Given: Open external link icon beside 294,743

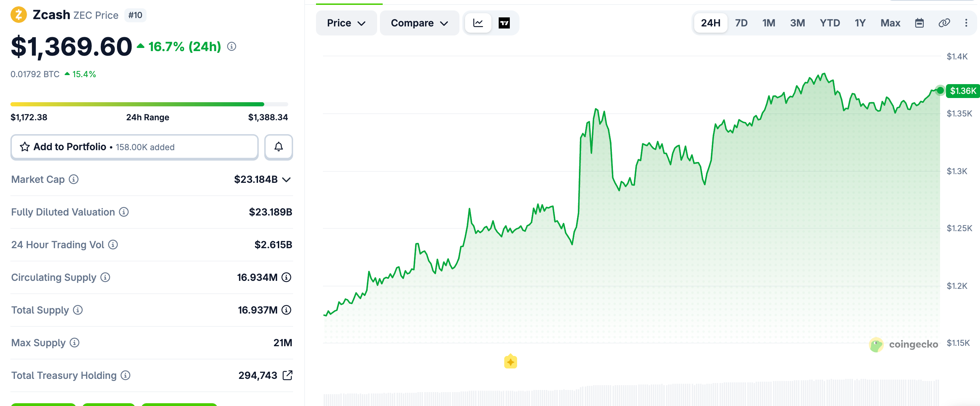Looking at the screenshot, I should 288,375.
